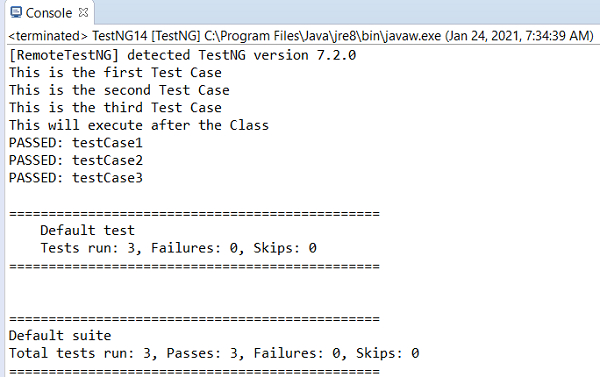600x377 pixels.
Task: Click the 'execute after the Class' output line
Action: 139,125
